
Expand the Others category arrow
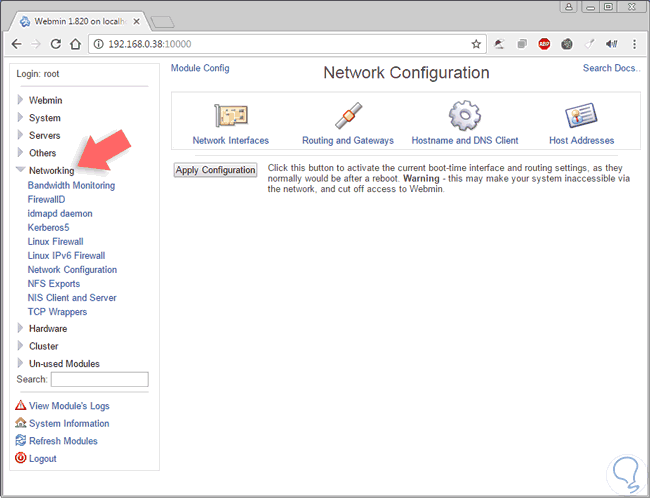(20, 152)
